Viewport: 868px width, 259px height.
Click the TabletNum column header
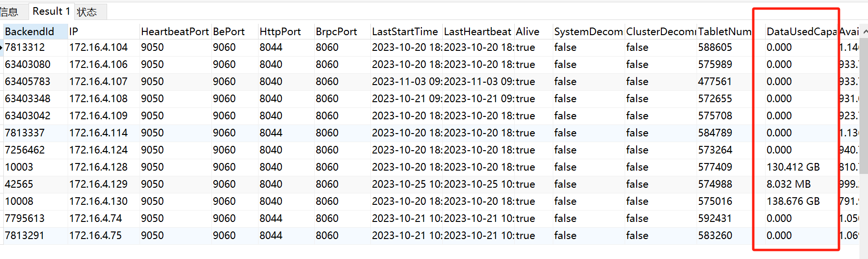(x=724, y=32)
